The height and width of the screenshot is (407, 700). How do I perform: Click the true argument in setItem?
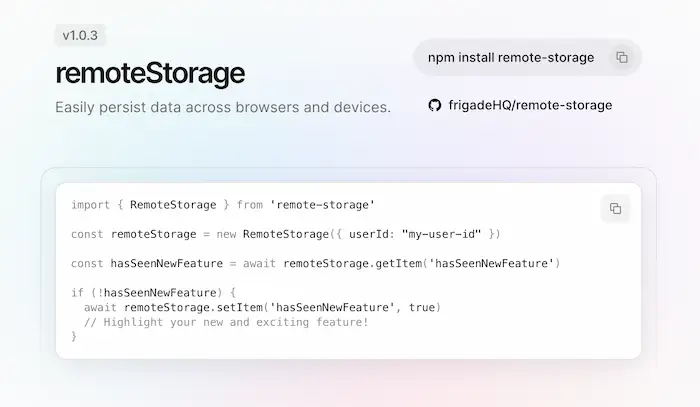(x=422, y=307)
